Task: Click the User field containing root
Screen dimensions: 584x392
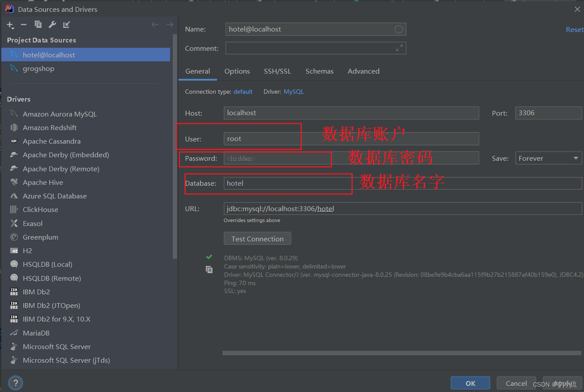Action: 351,139
